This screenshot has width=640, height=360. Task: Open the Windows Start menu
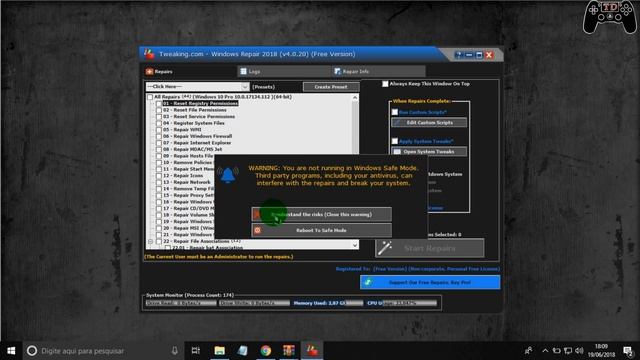(x=11, y=351)
